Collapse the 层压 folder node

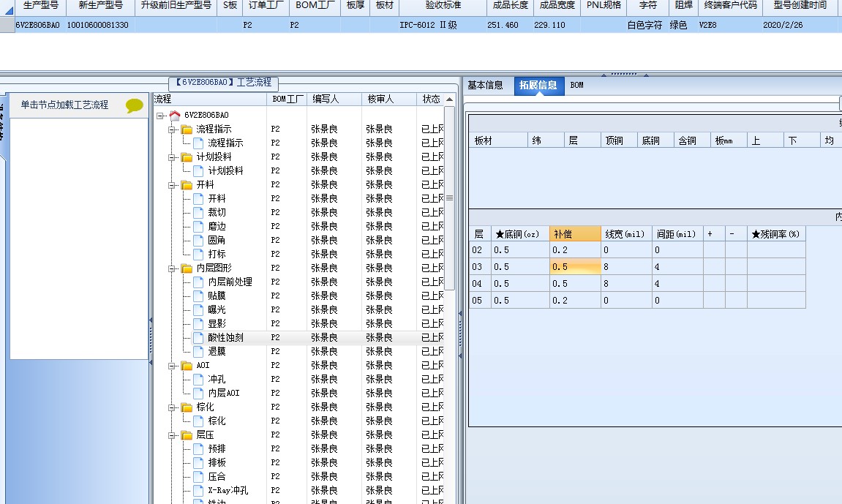[x=172, y=435]
